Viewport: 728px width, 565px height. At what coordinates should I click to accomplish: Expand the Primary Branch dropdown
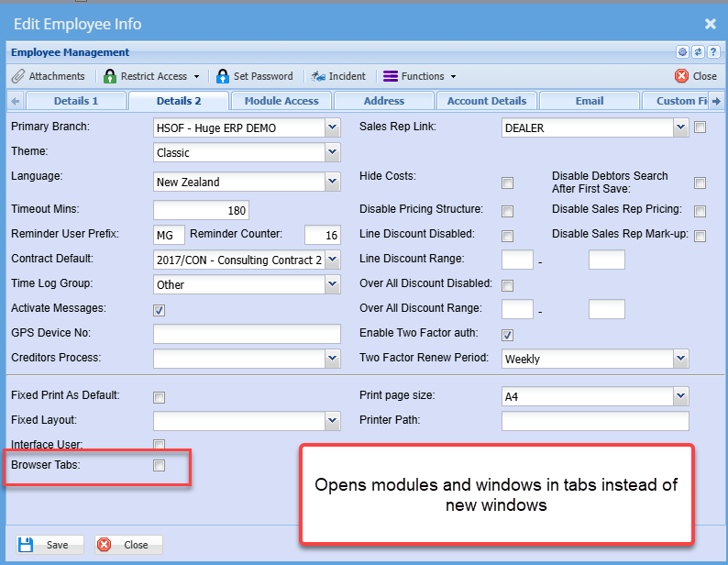[332, 127]
